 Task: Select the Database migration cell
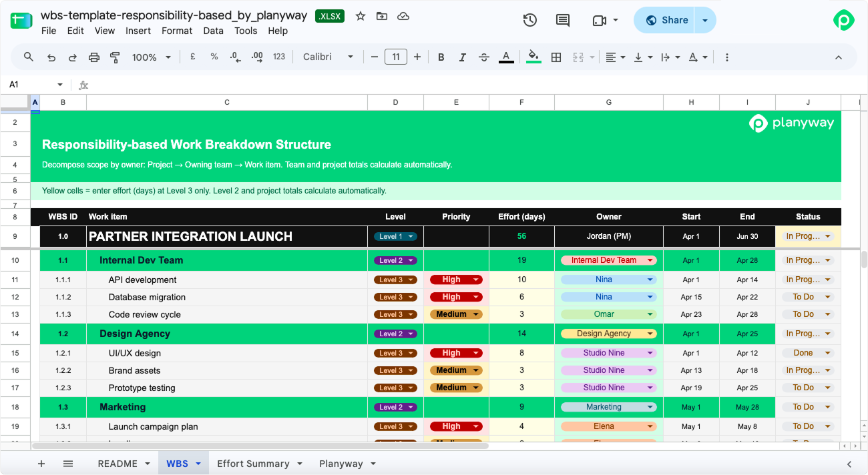click(227, 297)
